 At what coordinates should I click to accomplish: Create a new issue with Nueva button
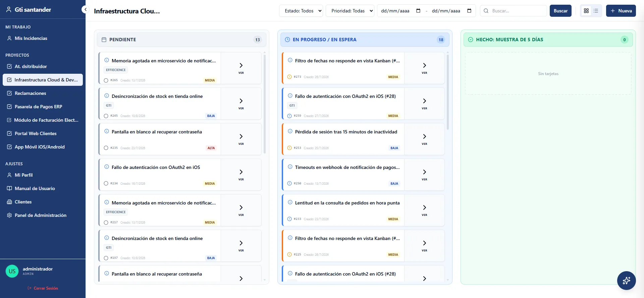pos(621,11)
